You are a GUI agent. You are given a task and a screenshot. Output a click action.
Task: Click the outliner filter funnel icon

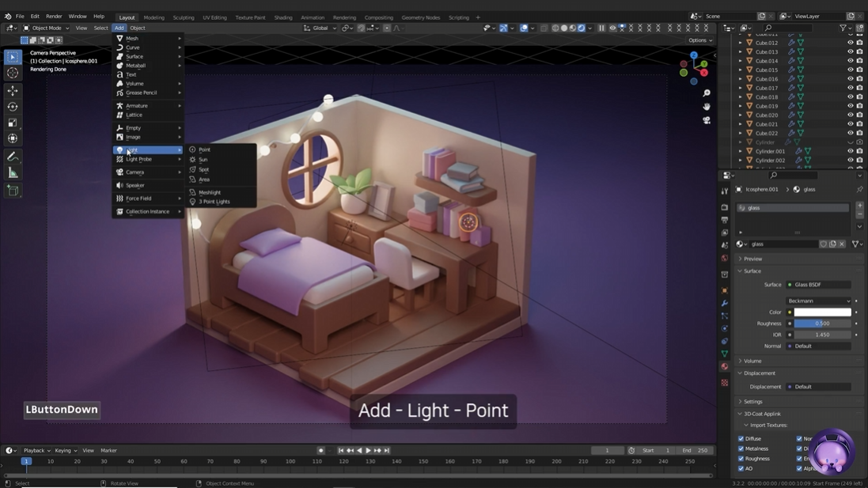tap(843, 28)
